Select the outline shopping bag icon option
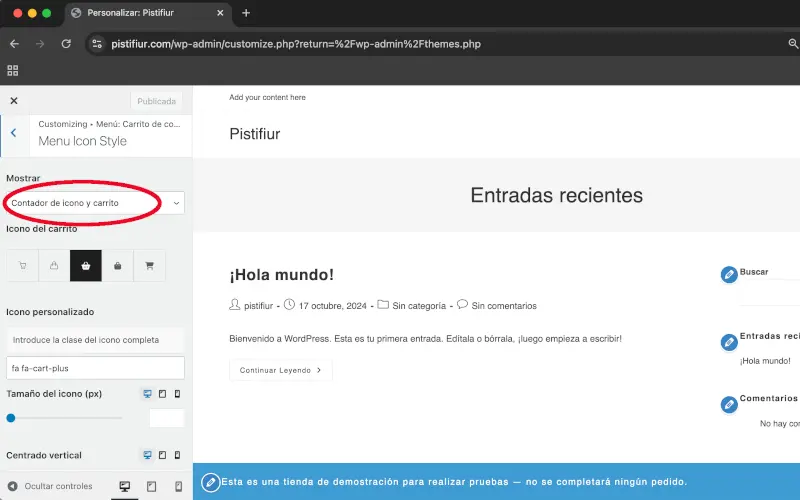The height and width of the screenshot is (500, 800). [x=54, y=265]
